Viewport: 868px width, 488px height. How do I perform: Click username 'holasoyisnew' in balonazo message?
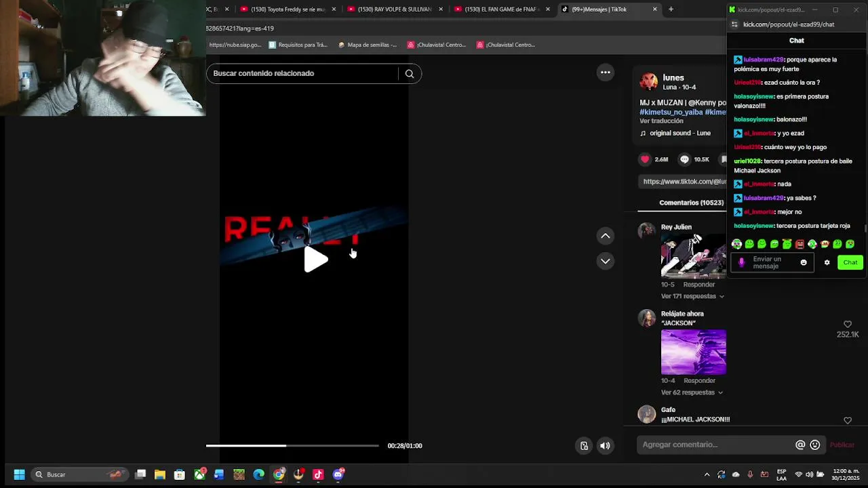754,119
